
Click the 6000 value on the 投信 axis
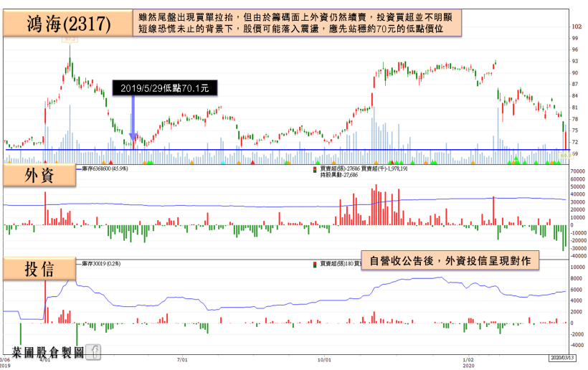[577, 290]
